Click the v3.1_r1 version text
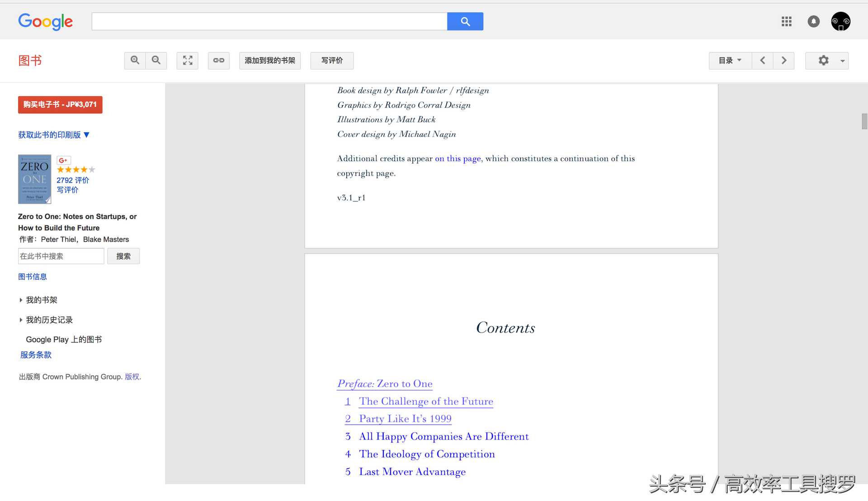Screen dimensions: 868x501 [x=351, y=197]
